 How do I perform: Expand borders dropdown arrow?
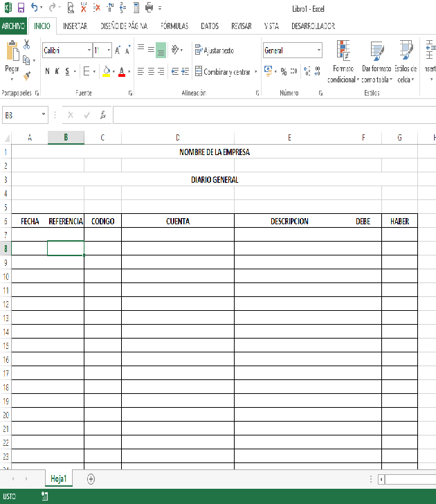click(x=94, y=71)
